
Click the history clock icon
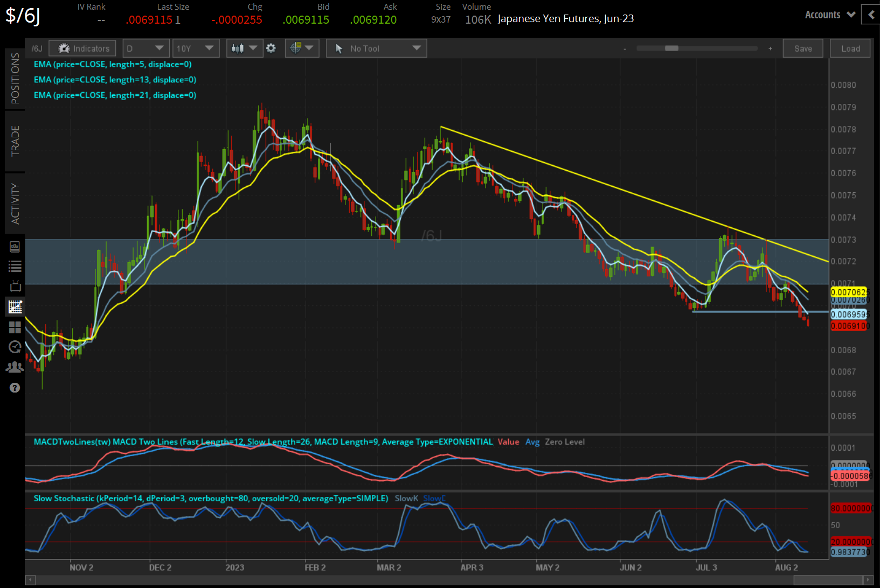click(x=15, y=347)
